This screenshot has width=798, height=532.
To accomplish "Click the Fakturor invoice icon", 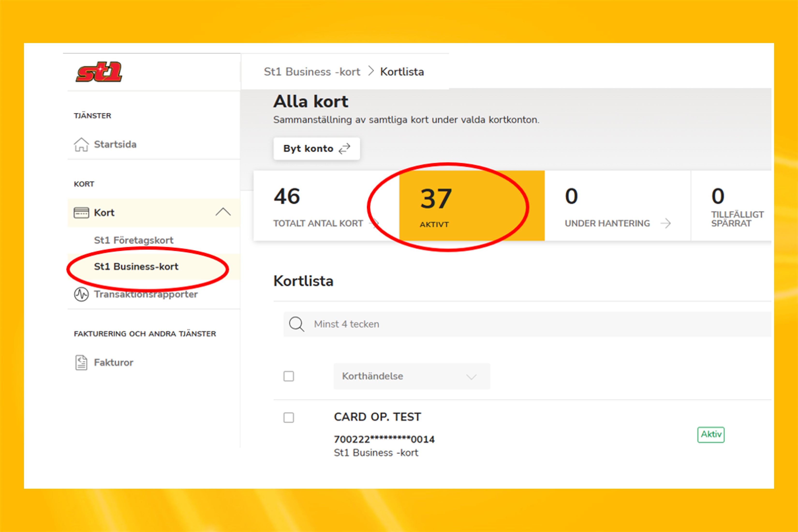I will point(81,362).
